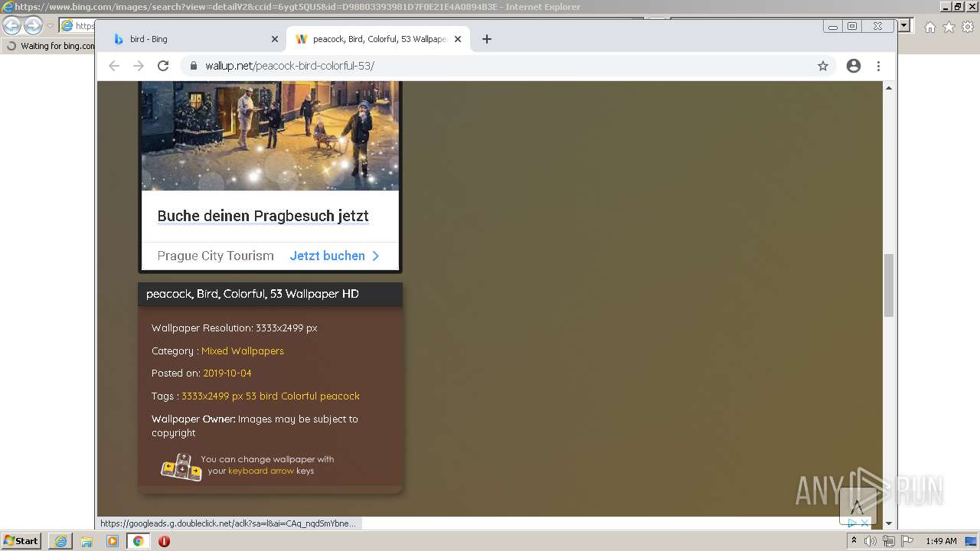
Task: Open Chrome's three-dot menu
Action: (878, 66)
